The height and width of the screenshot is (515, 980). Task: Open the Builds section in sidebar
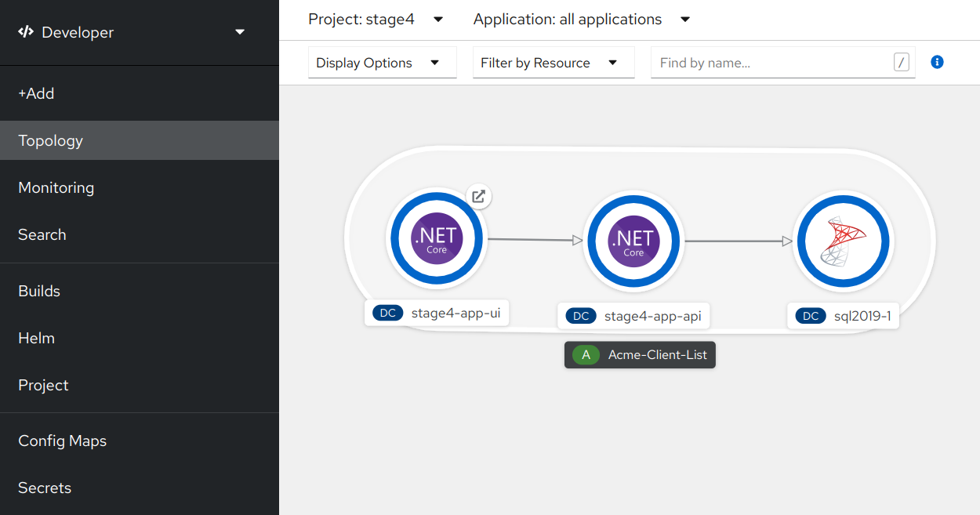[39, 291]
